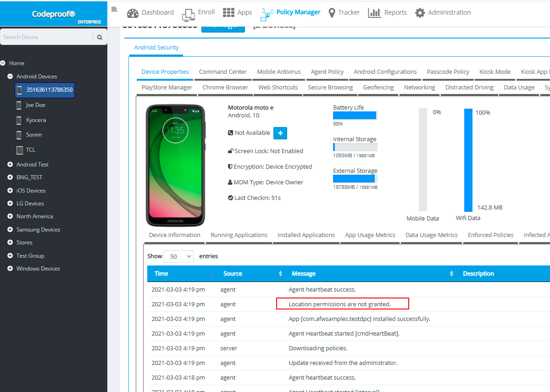Viewport: 550px width, 392px height.
Task: Sort the table by Message column arrows
Action: pyautogui.click(x=451, y=274)
